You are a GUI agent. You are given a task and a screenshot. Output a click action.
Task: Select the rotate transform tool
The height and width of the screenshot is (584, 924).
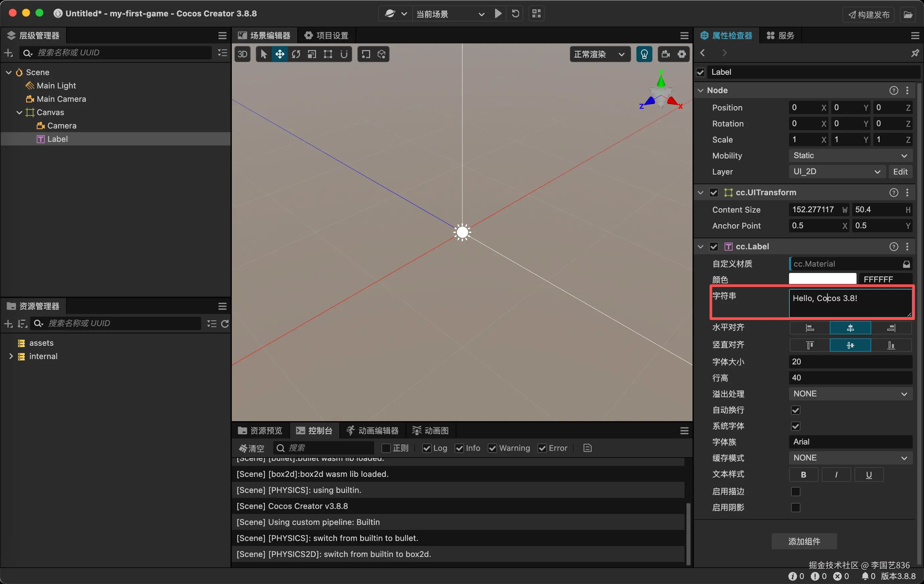296,54
